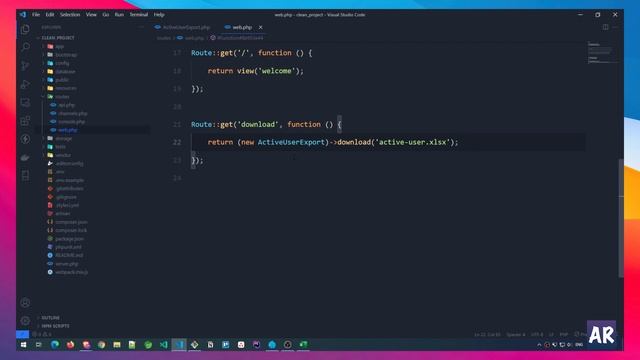Viewport: 640px width, 360px height.
Task: Open the Source Control view
Action: coord(25,65)
